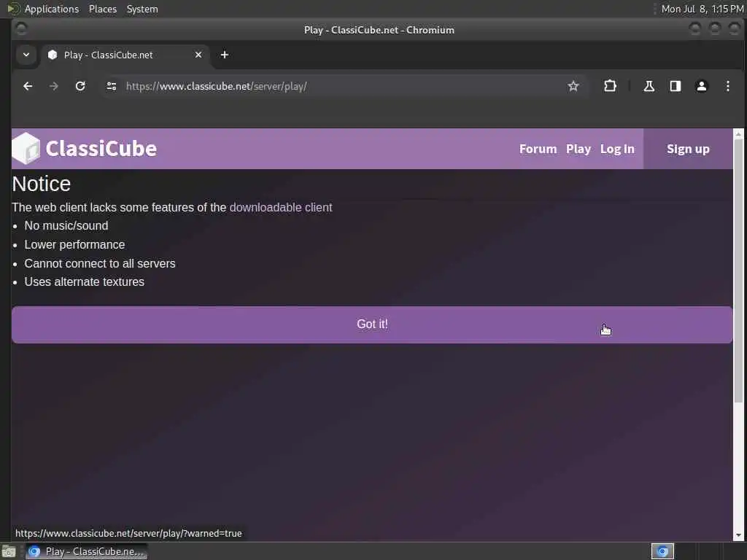This screenshot has width=747, height=560.
Task: Open the profile avatar menu
Action: [x=701, y=86]
